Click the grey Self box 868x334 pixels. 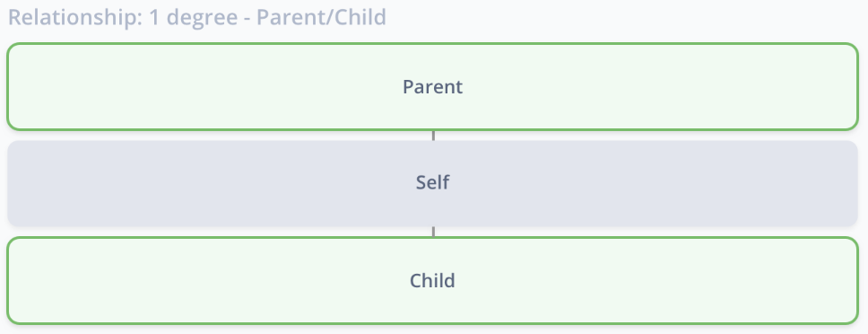pyautogui.click(x=432, y=183)
